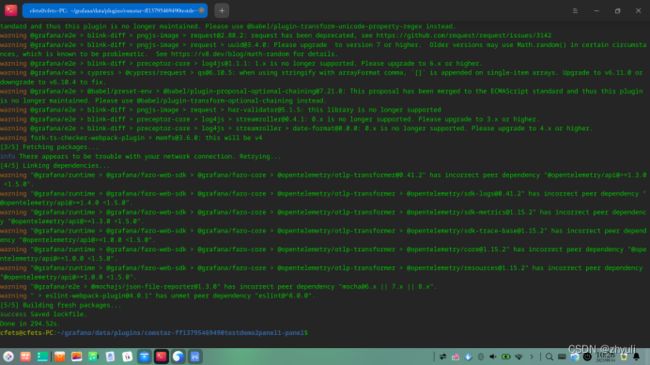
Task: Click the log4js 1.x no longer supported line
Action: coord(241,63)
